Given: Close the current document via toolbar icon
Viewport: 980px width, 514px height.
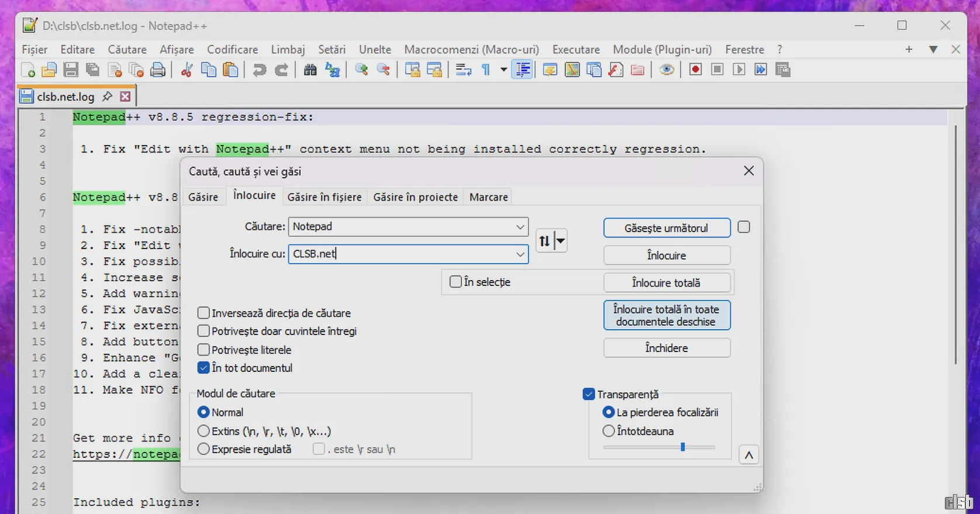Looking at the screenshot, I should pyautogui.click(x=115, y=70).
